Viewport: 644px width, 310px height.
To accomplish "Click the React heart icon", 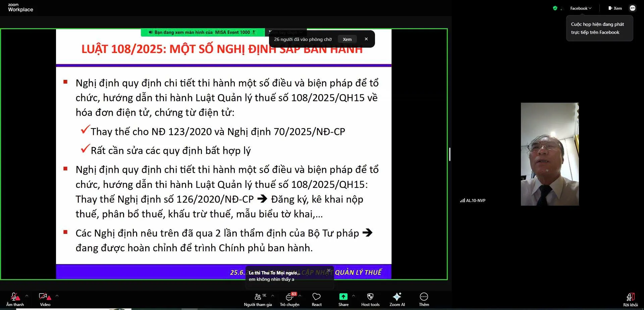I will 316,297.
